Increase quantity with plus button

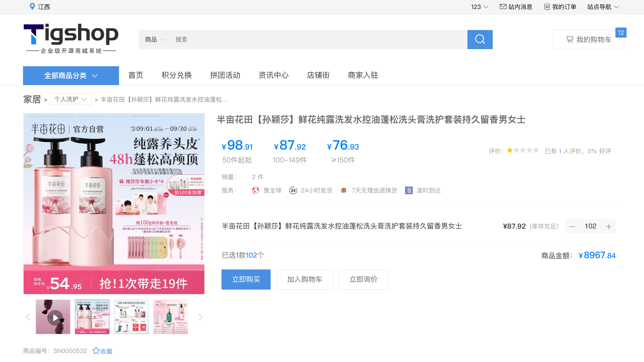[609, 226]
